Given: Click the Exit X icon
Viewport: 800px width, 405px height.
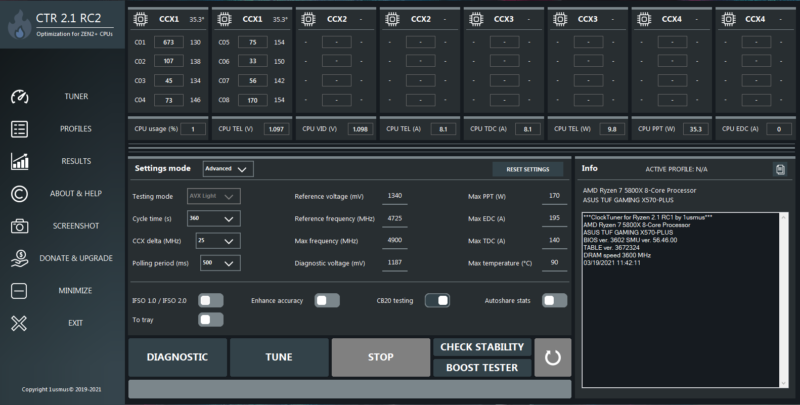Looking at the screenshot, I should click(19, 323).
